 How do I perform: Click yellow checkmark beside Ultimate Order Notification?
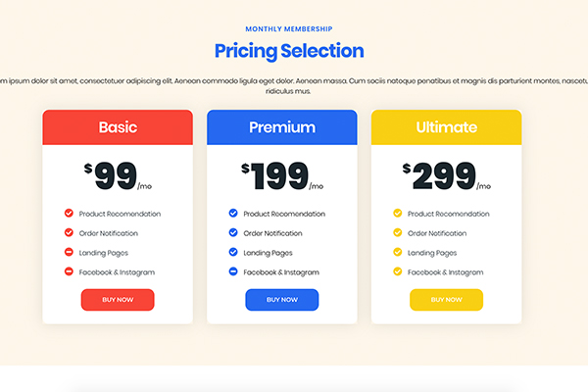(x=398, y=232)
